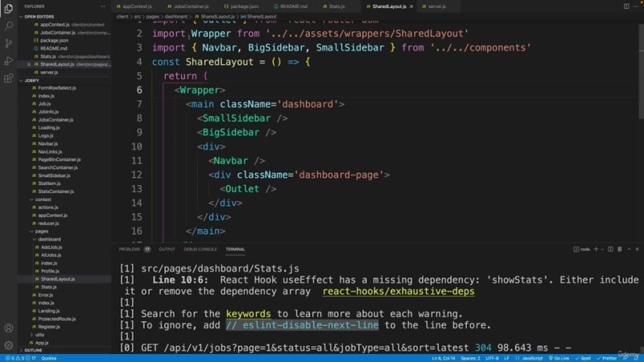Click the pages breadcrumb segment
The image size is (644, 362).
152,17
